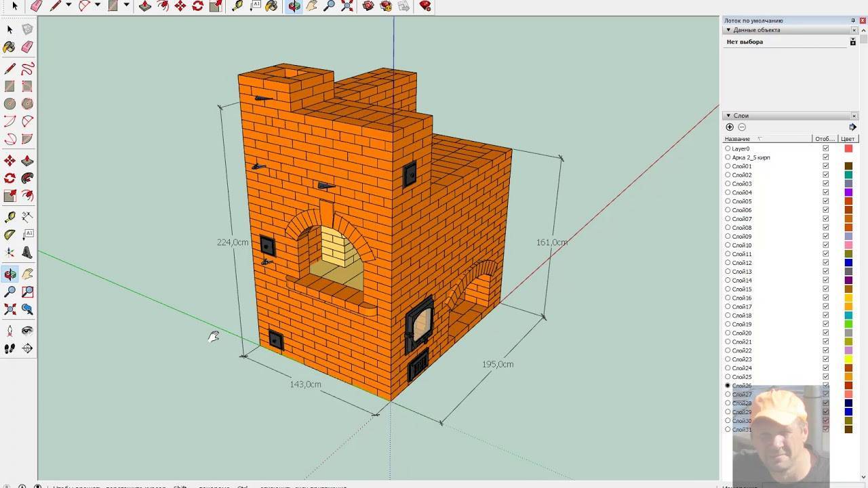Activate the Push/Pull tool in top toolbar
Viewport: 868px width, 488px height.
point(145,6)
